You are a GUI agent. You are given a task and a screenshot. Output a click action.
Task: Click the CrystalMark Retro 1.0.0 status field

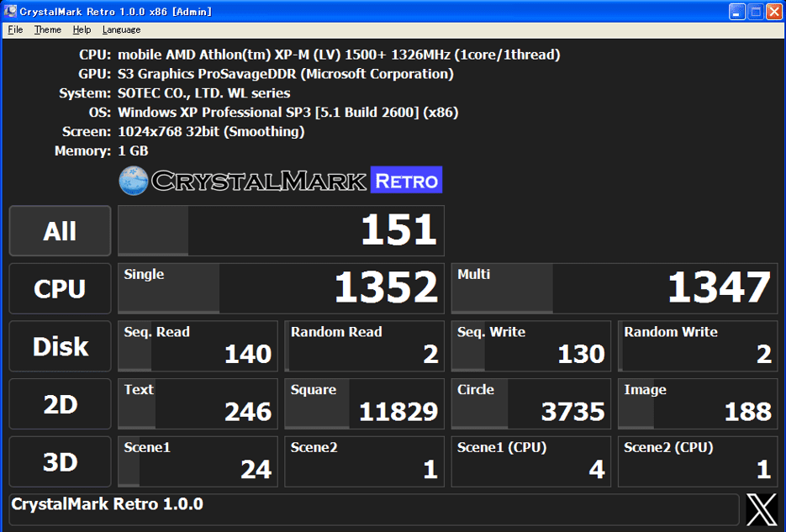click(374, 509)
